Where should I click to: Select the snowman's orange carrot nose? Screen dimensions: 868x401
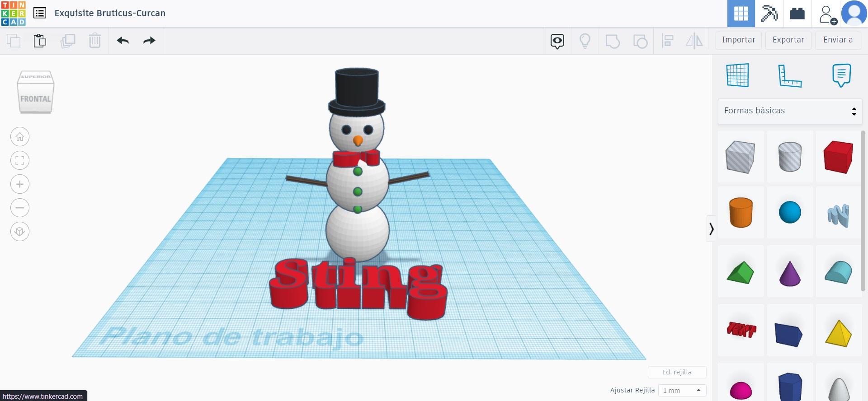[x=358, y=141]
